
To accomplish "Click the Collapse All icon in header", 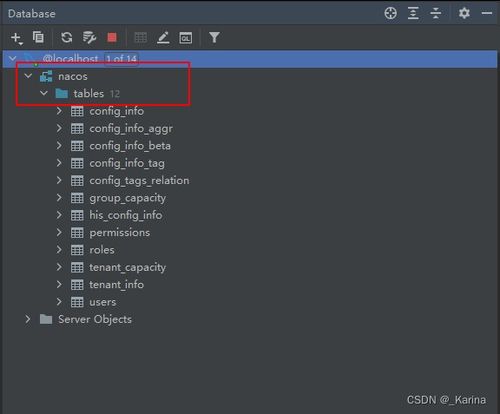I will (x=435, y=13).
